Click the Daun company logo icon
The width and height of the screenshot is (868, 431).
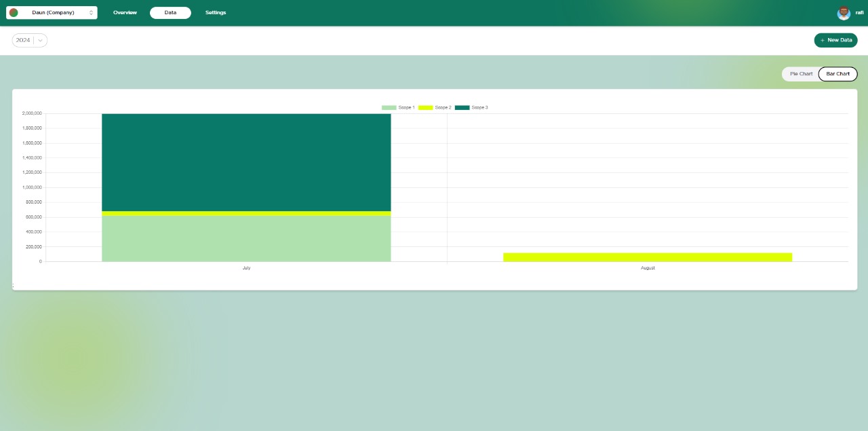14,13
